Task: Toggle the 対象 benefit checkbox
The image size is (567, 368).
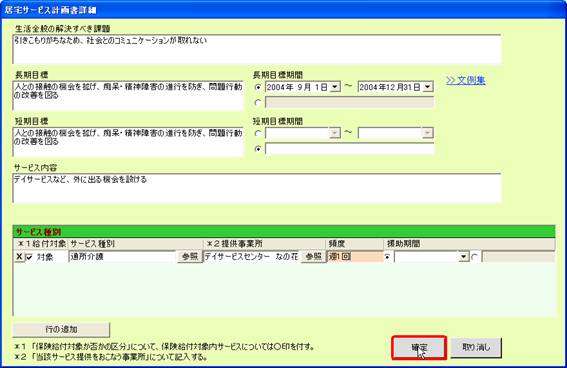Action: pos(30,257)
